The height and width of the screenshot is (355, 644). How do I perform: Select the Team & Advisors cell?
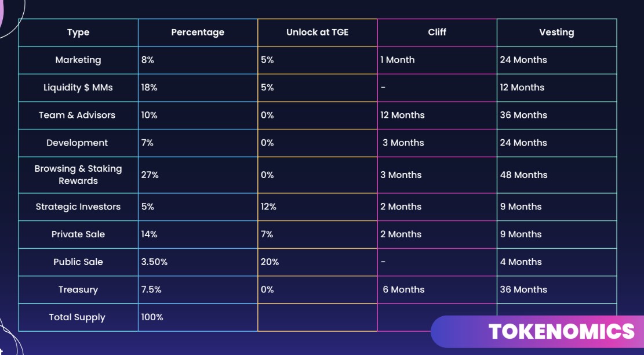(x=77, y=115)
